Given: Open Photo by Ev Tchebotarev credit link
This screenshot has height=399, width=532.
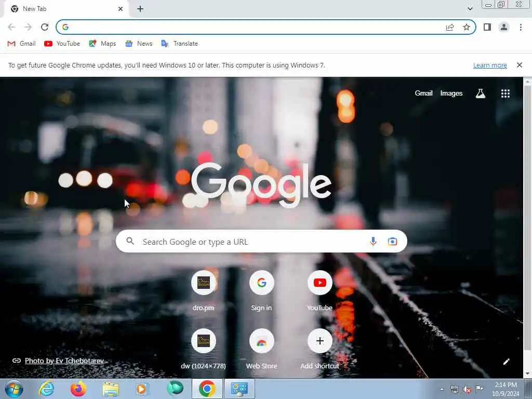Looking at the screenshot, I should coord(64,361).
